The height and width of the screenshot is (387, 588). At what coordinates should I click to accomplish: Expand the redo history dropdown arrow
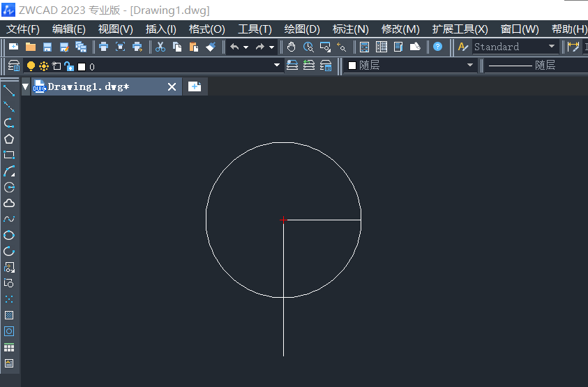coord(271,47)
